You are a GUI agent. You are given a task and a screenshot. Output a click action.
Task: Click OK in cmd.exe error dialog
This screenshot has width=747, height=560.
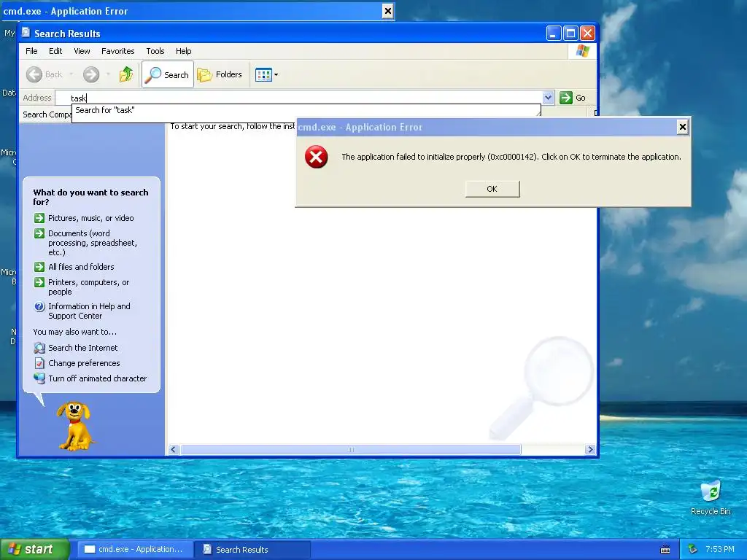click(x=492, y=189)
